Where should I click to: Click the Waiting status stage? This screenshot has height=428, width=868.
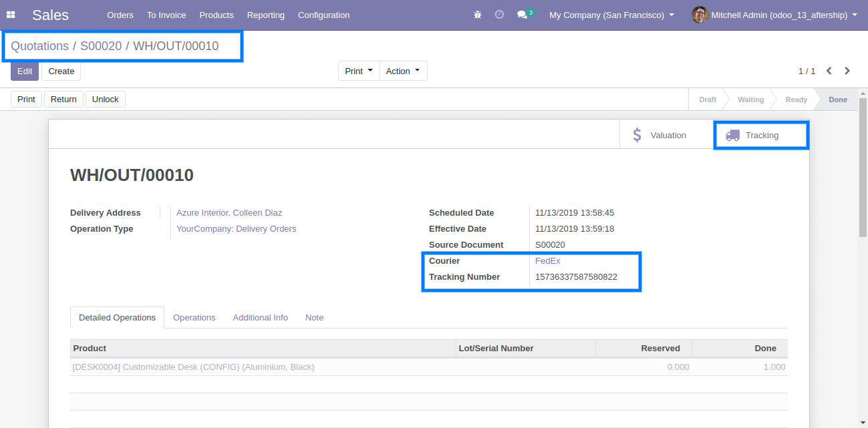pos(750,99)
